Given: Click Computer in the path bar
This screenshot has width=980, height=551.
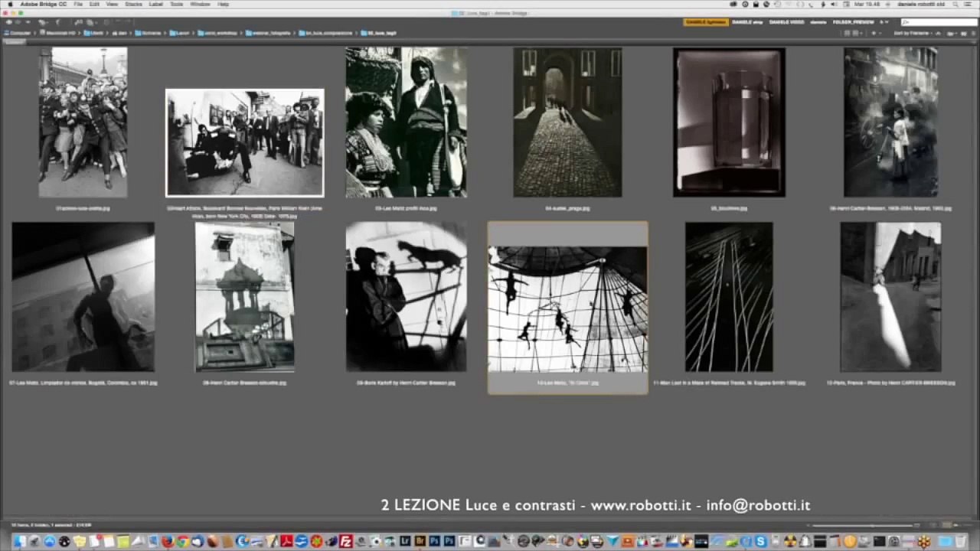Looking at the screenshot, I should [17, 33].
